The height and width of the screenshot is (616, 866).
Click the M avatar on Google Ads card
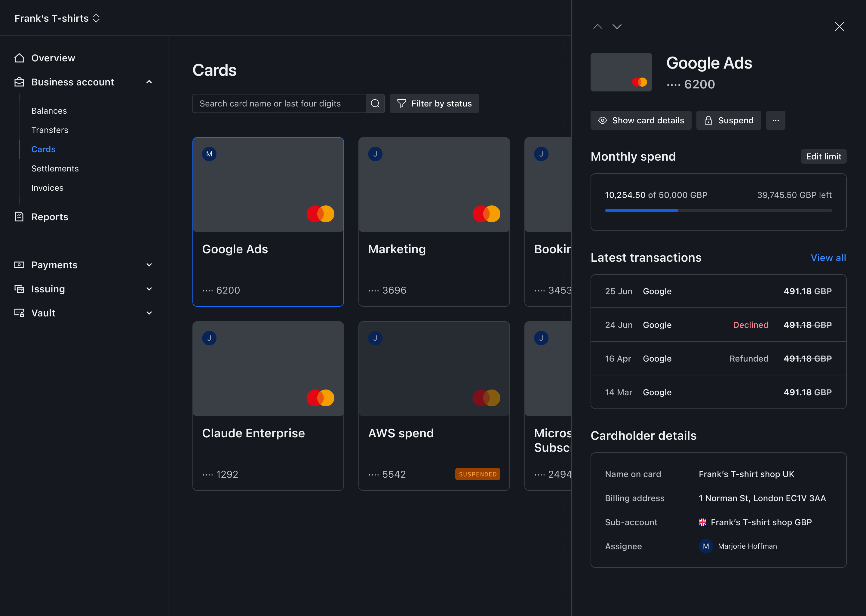coord(209,154)
